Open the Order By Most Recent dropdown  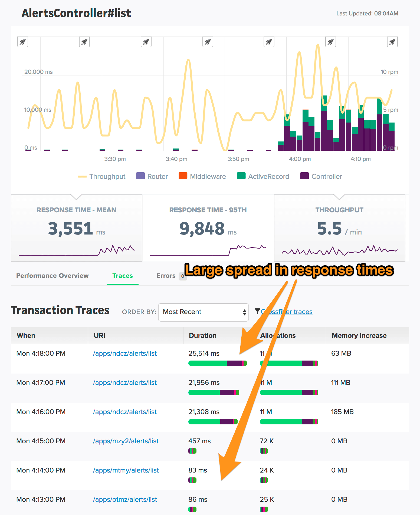coord(204,312)
